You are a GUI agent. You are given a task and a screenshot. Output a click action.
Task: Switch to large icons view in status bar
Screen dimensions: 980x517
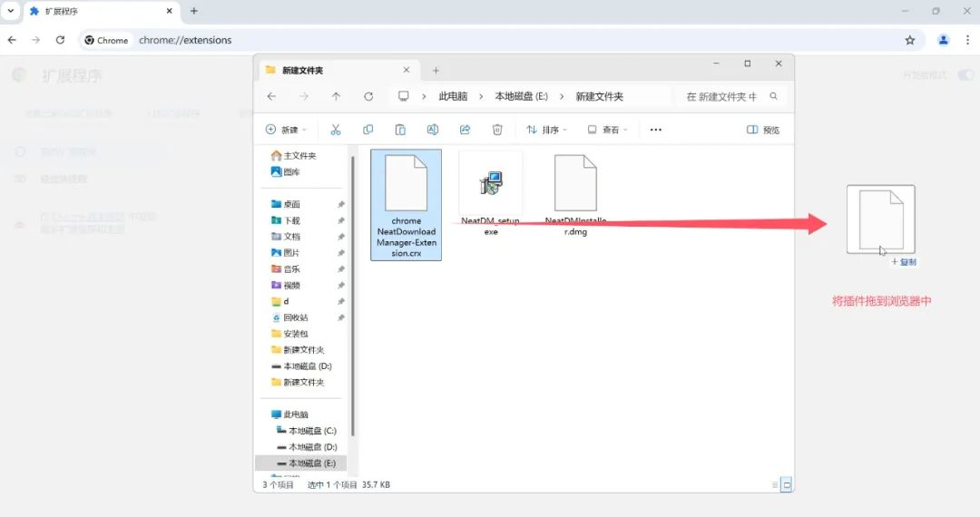pyautogui.click(x=787, y=484)
